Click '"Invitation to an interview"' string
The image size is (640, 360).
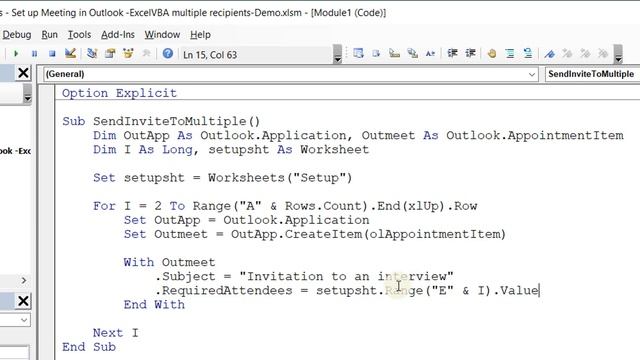coord(346,276)
